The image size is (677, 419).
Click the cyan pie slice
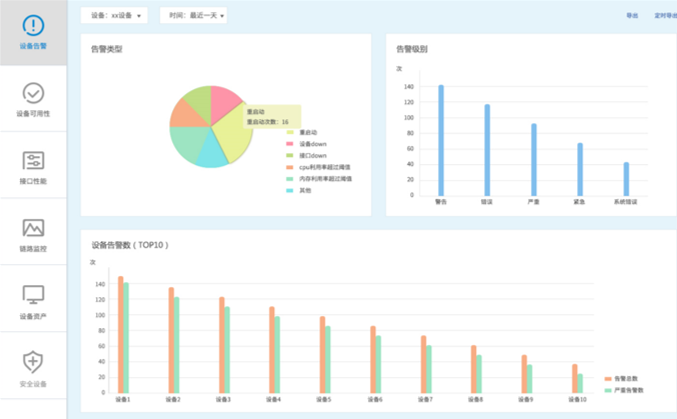(x=212, y=153)
